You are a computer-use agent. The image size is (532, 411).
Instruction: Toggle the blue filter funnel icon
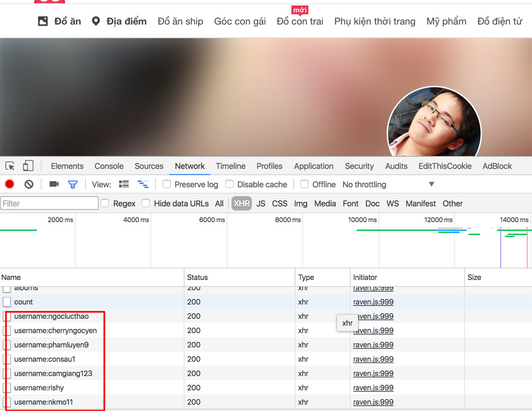73,184
